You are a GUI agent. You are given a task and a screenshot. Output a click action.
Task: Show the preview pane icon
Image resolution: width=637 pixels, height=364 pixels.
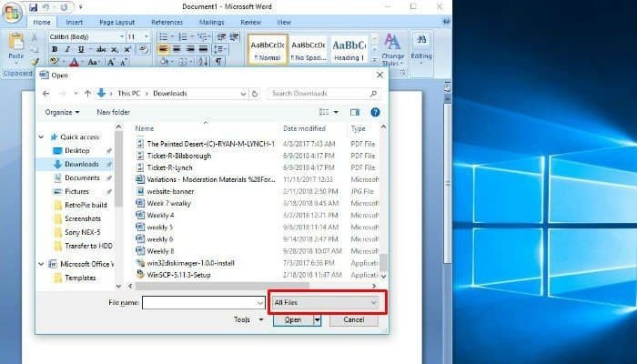355,112
